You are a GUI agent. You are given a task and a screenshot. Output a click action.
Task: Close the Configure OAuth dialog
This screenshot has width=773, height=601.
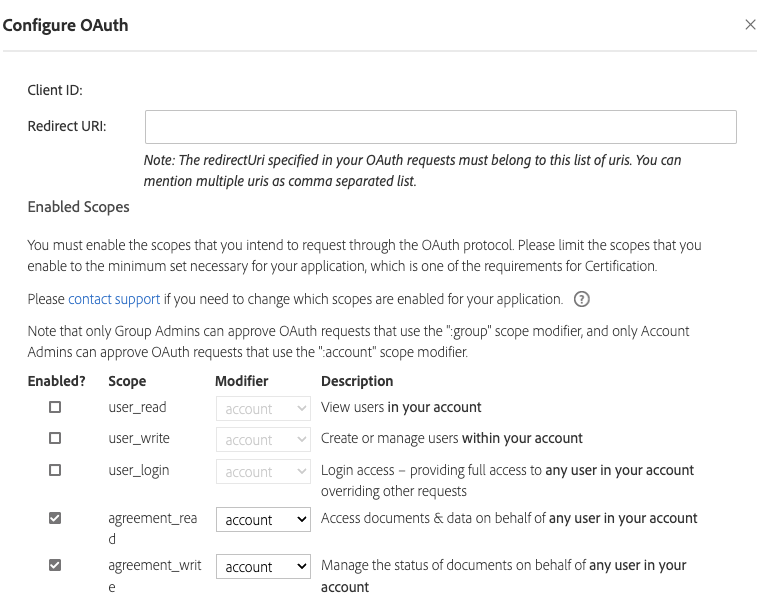[750, 25]
